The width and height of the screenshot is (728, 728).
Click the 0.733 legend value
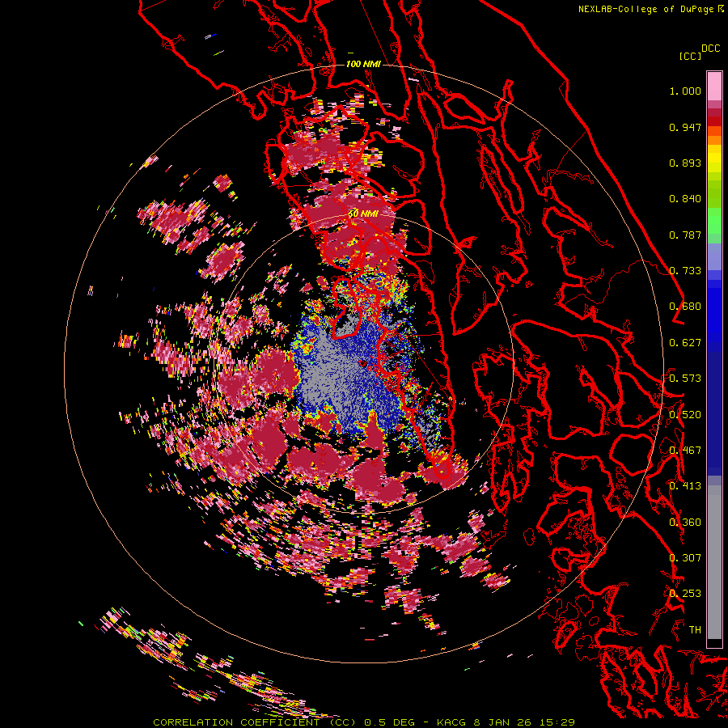coord(685,271)
